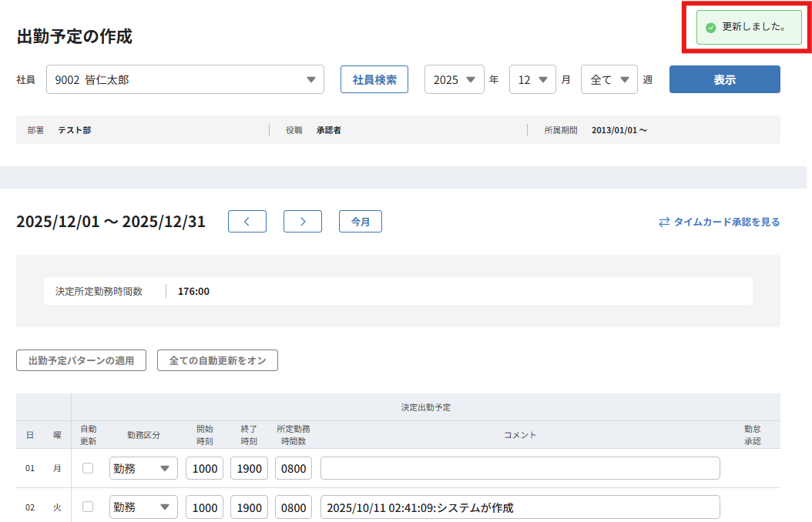Click the swap arrows icon beside タイムカード承認を見る
Viewport: 812px width, 522px height.
click(663, 223)
